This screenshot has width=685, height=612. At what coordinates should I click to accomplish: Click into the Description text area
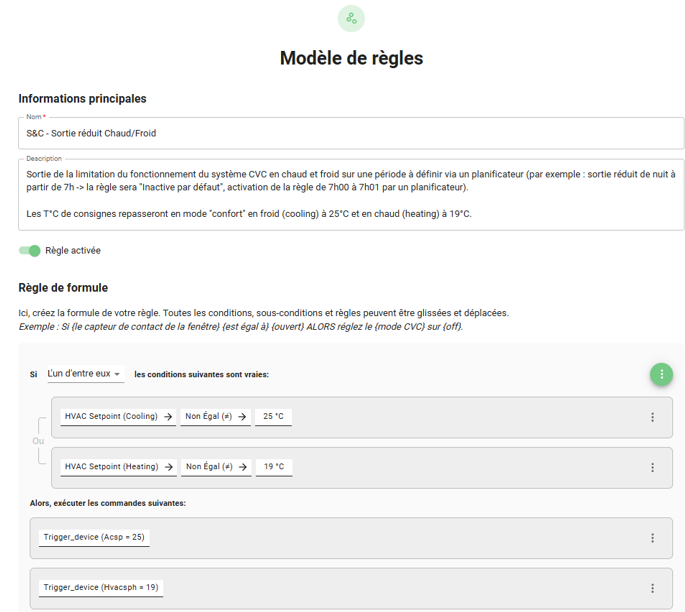[x=350, y=194]
